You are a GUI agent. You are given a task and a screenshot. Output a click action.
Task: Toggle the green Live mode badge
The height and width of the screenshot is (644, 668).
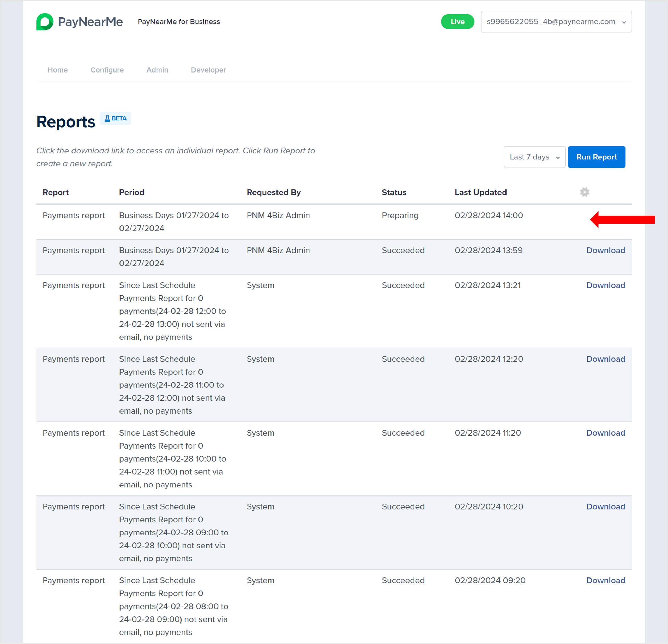pos(457,22)
